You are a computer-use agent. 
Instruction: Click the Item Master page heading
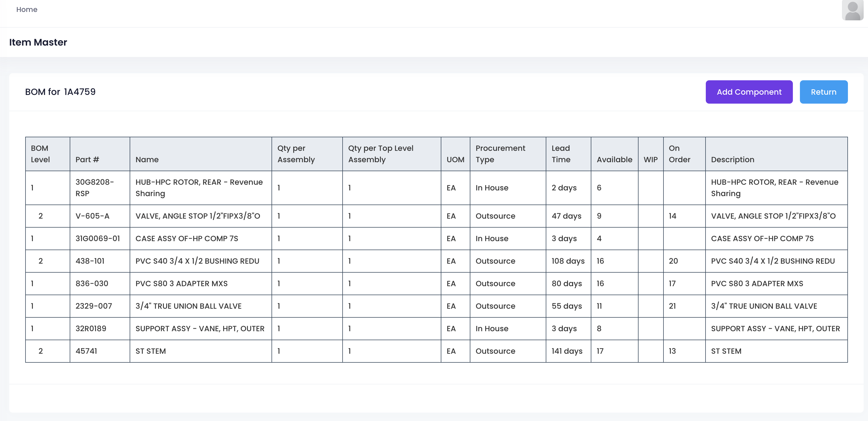[x=38, y=42]
